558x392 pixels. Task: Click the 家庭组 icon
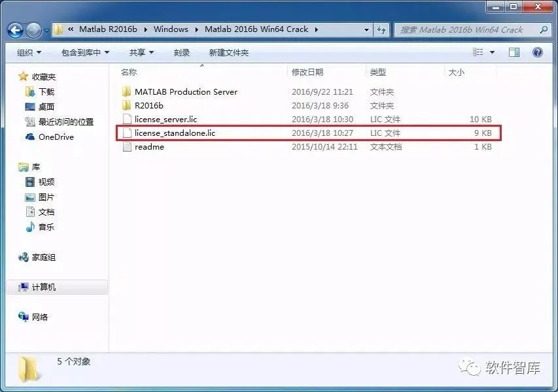24,257
